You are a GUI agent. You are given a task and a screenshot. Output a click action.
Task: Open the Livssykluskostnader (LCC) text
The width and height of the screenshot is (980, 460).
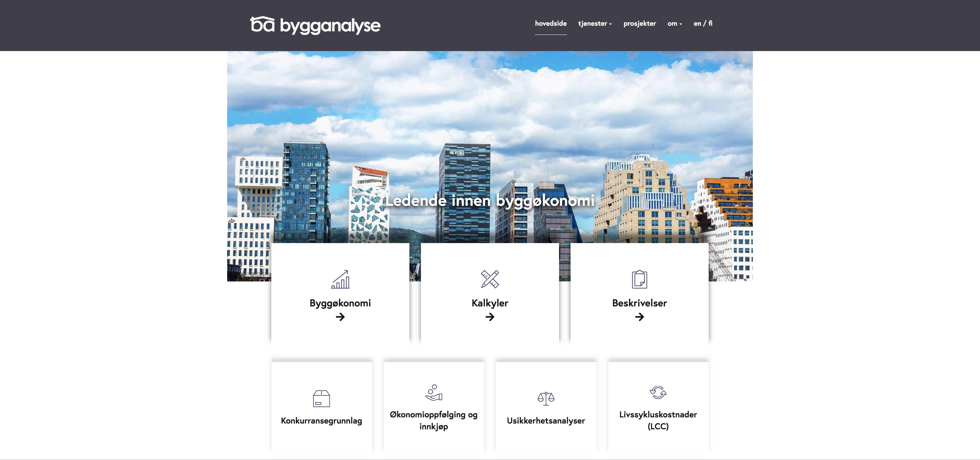pyautogui.click(x=658, y=420)
